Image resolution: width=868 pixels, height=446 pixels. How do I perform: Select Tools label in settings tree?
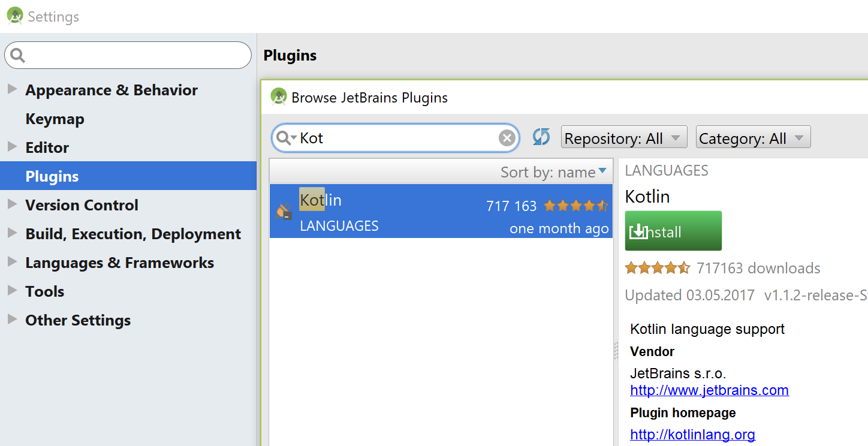pos(44,291)
